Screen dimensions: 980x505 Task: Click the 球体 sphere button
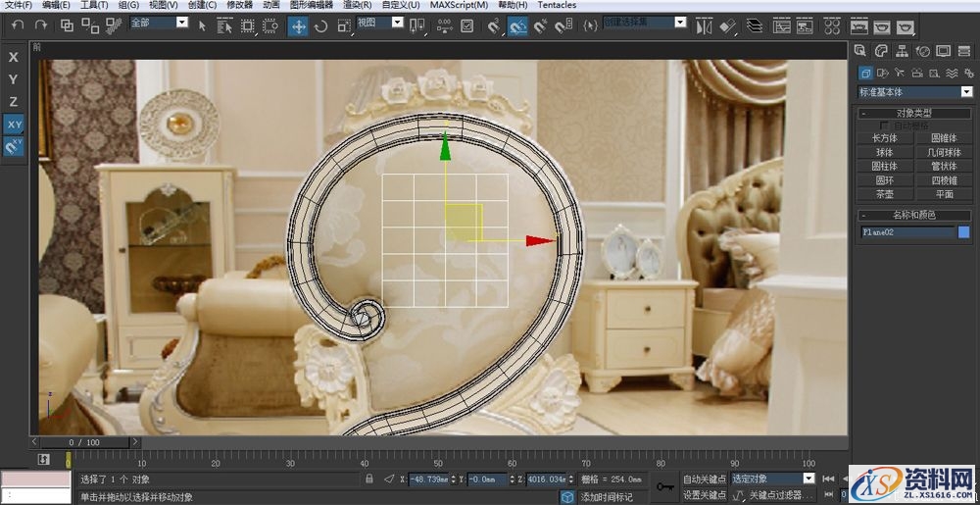click(884, 152)
